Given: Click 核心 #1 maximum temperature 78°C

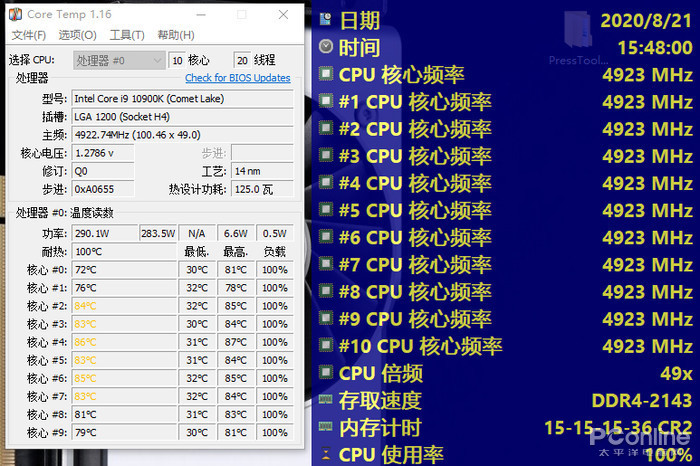Looking at the screenshot, I should pyautogui.click(x=236, y=288).
